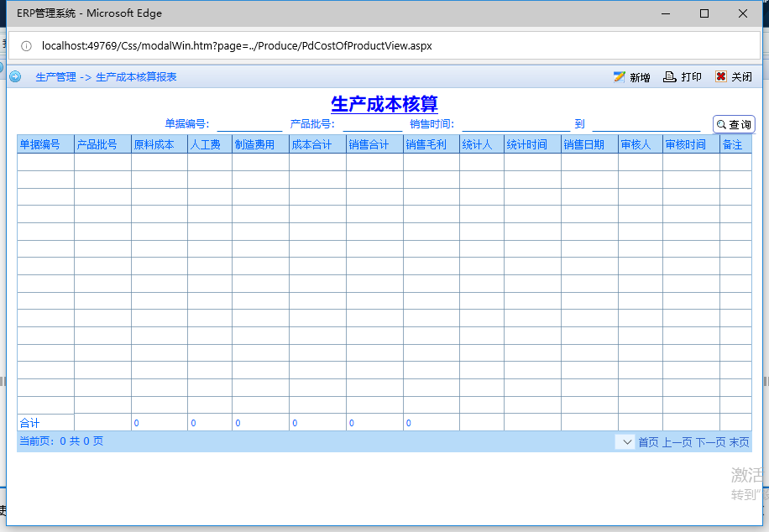This screenshot has width=769, height=532.
Task: Maximize the ERP管理系统 window
Action: [x=704, y=13]
